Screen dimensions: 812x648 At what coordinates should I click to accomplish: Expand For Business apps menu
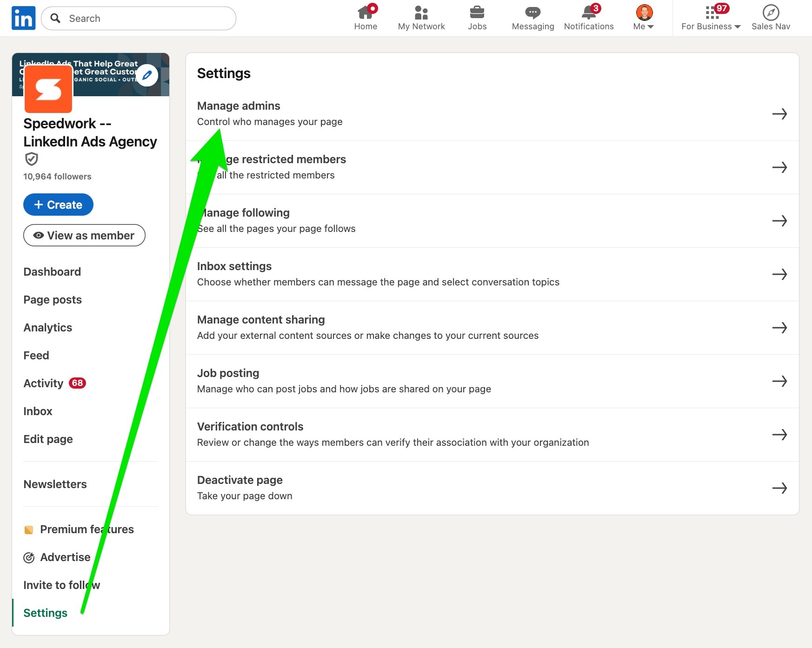pos(711,18)
